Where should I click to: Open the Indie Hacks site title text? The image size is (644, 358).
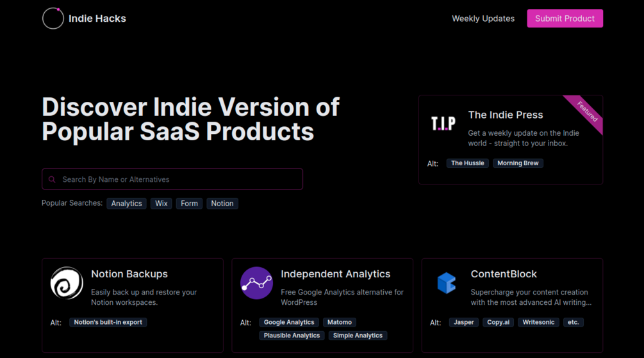97,19
